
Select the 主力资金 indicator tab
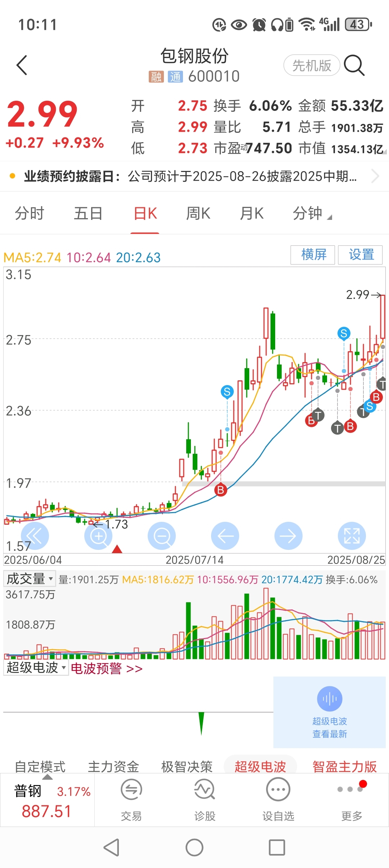pyautogui.click(x=113, y=767)
